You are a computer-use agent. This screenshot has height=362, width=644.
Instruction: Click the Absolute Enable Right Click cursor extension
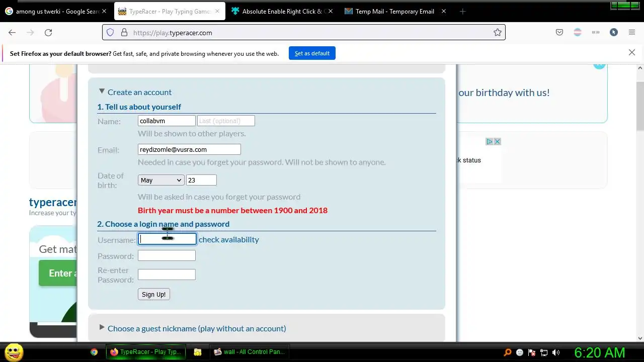tap(614, 32)
